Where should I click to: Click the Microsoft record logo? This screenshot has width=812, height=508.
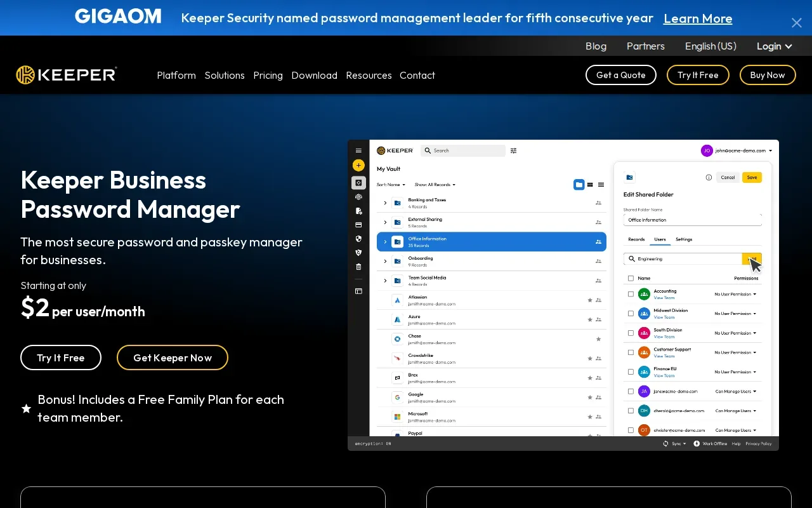tap(398, 417)
